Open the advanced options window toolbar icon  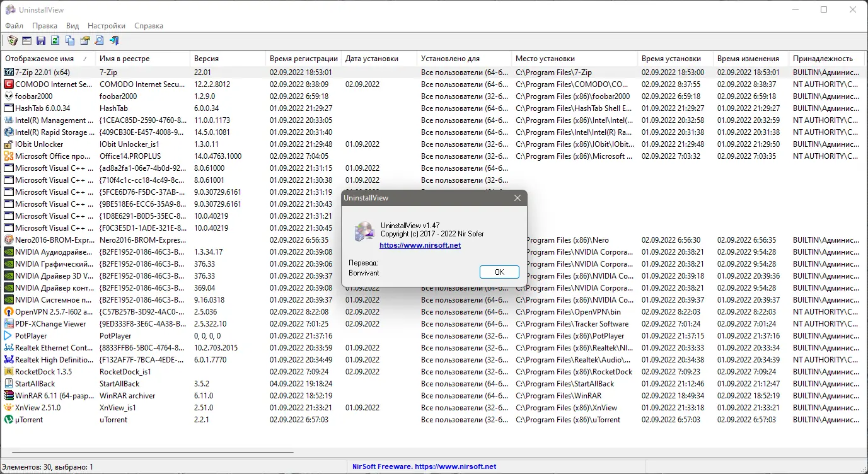26,41
